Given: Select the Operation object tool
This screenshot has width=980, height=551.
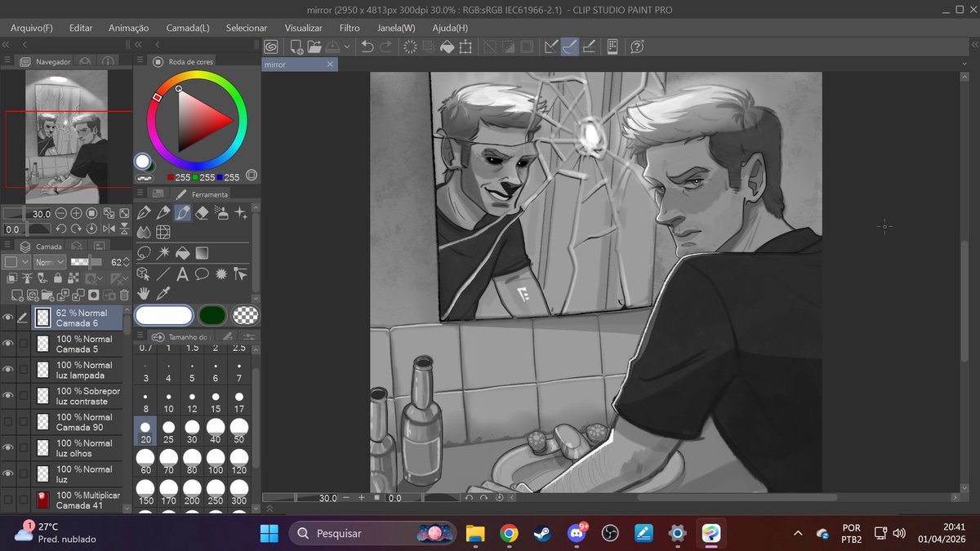Looking at the screenshot, I should coord(144,274).
